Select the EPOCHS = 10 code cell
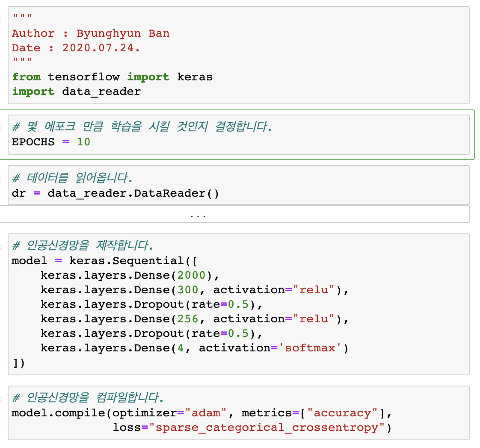480x448 pixels. [x=238, y=135]
